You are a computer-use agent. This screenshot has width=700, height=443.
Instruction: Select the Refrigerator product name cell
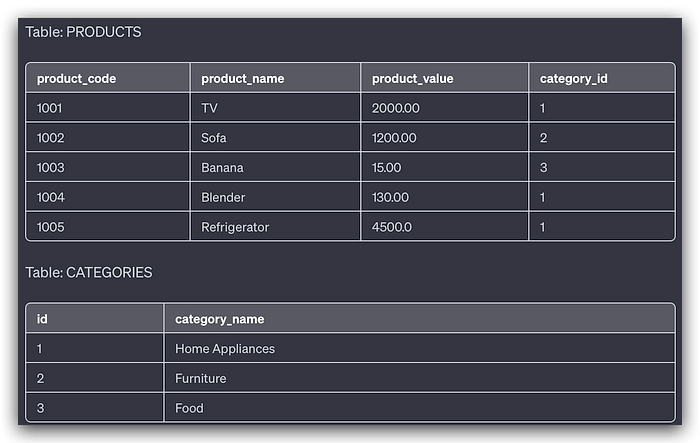(235, 227)
